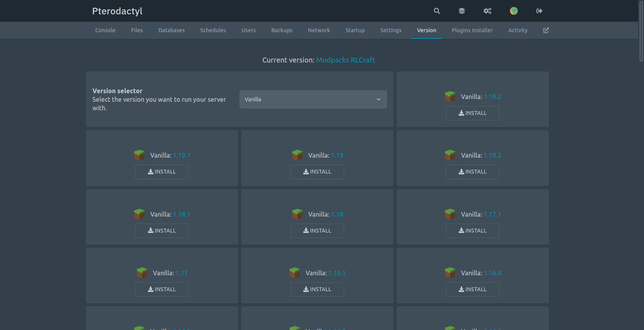The width and height of the screenshot is (644, 330).
Task: Install Vanilla 1.19.2
Action: click(x=473, y=113)
